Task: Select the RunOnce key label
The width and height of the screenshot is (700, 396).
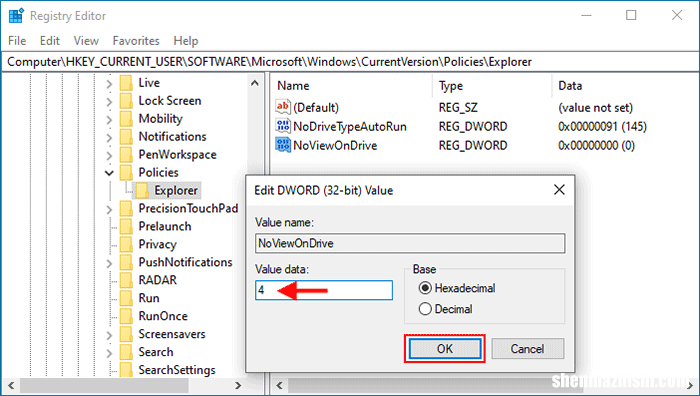Action: [163, 316]
